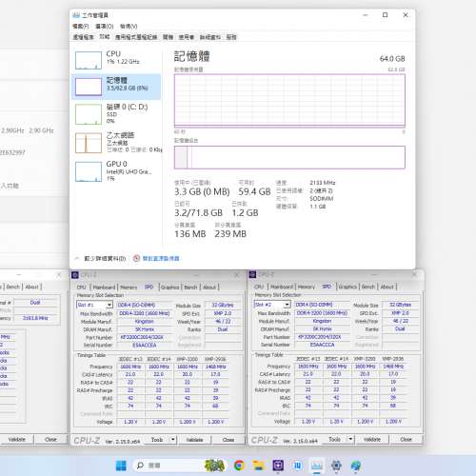Open the Bench tab in the Slot #1 CPU-Z window

point(190,288)
